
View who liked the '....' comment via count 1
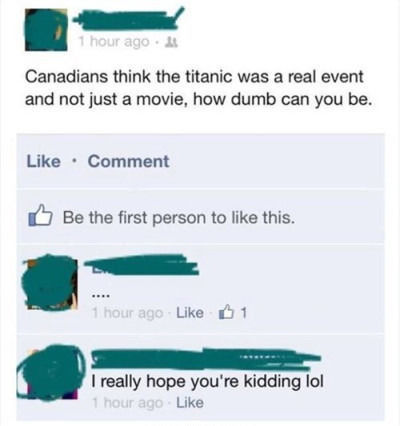tap(244, 313)
